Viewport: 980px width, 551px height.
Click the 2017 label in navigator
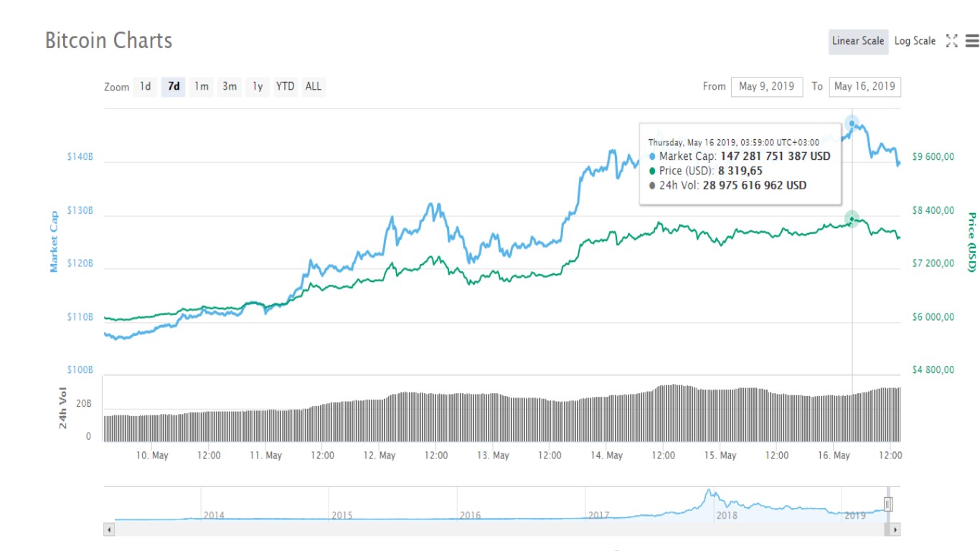[x=598, y=515]
